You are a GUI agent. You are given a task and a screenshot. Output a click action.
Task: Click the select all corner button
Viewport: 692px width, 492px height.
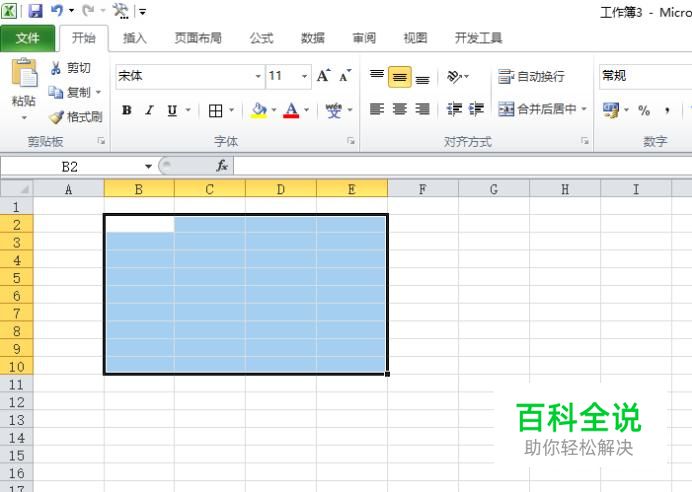pyautogui.click(x=17, y=189)
